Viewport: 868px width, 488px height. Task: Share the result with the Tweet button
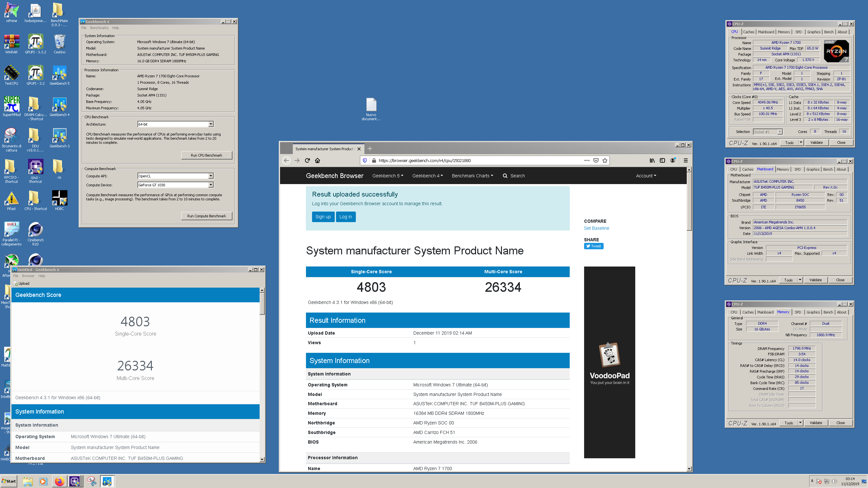click(594, 246)
